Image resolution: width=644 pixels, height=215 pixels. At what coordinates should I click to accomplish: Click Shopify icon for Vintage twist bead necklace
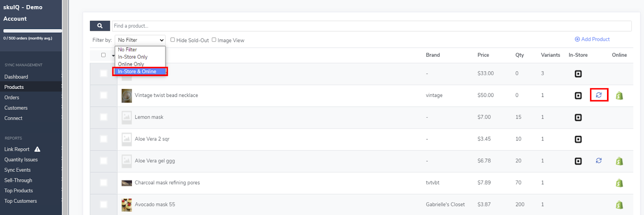pyautogui.click(x=619, y=96)
